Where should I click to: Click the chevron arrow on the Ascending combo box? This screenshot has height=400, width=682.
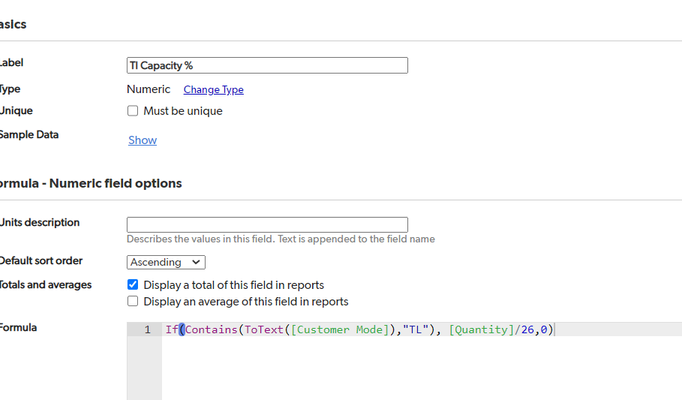pos(196,262)
